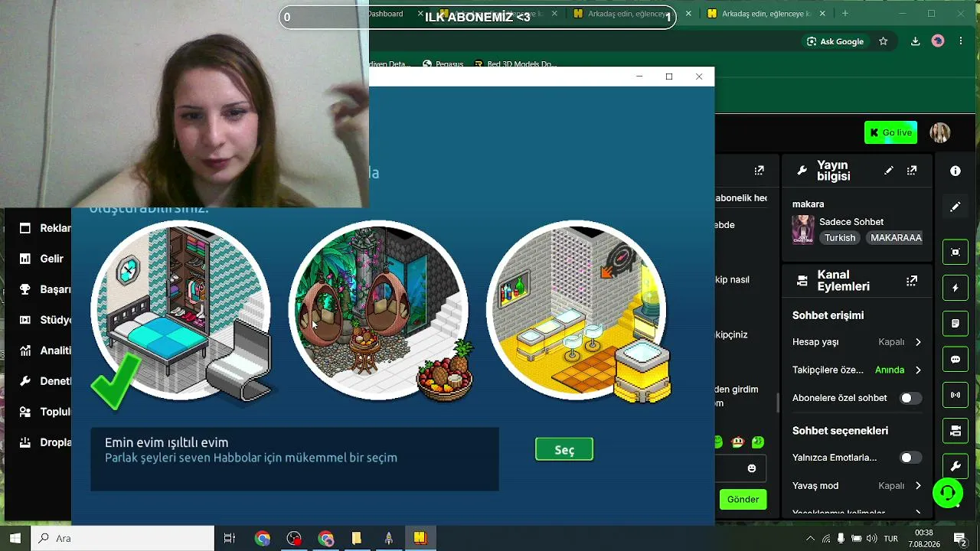980x551 pixels.
Task: Click the Sadece Sohbet category thumbnail
Action: (x=803, y=230)
